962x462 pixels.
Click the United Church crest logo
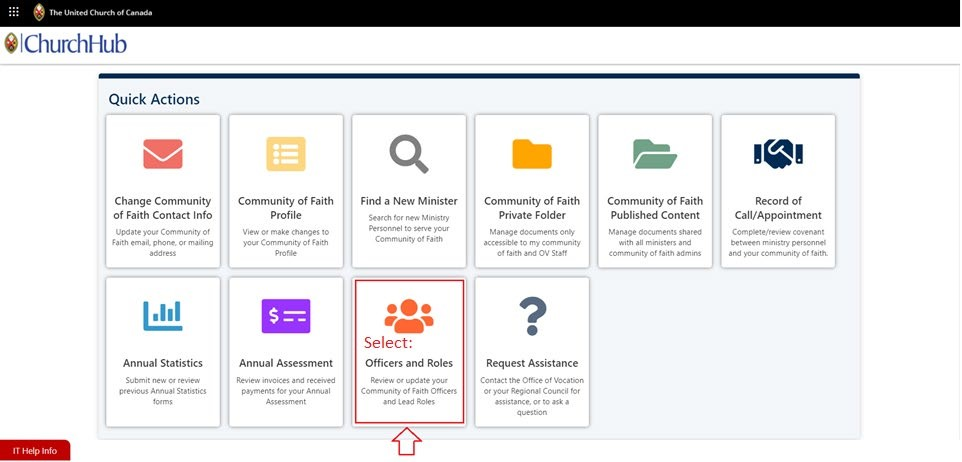pyautogui.click(x=39, y=12)
